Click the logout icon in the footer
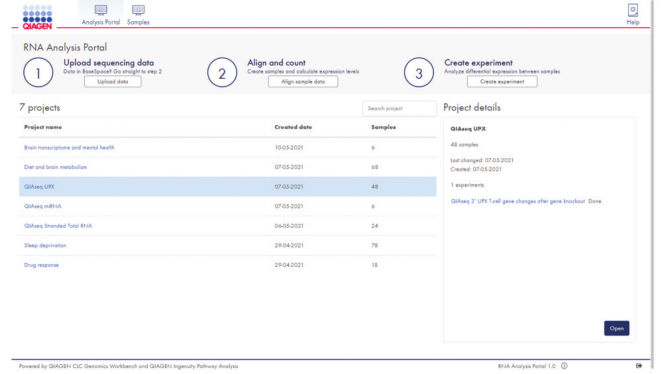Viewport: 666px width, 374px height. [639, 366]
